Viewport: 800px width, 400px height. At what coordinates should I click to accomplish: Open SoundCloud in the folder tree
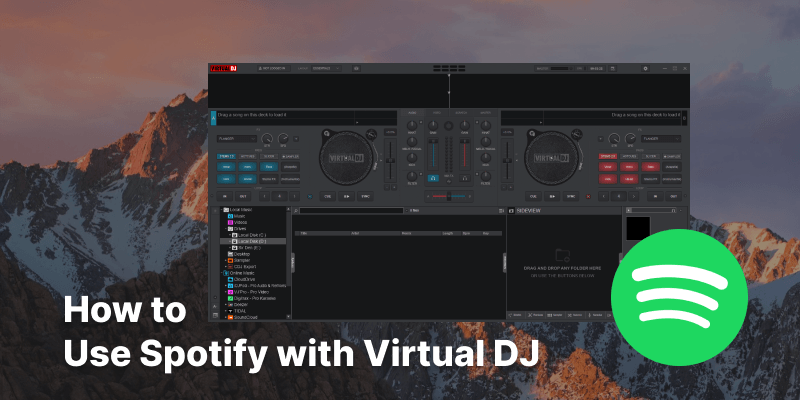coord(245,317)
